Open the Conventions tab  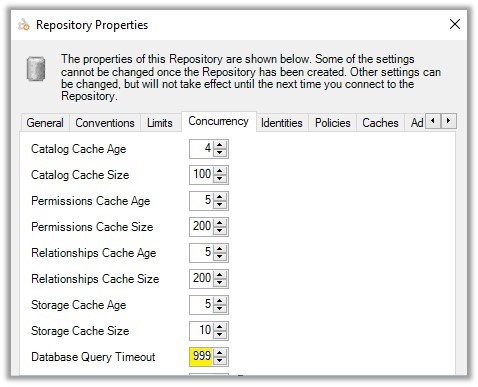click(x=105, y=123)
